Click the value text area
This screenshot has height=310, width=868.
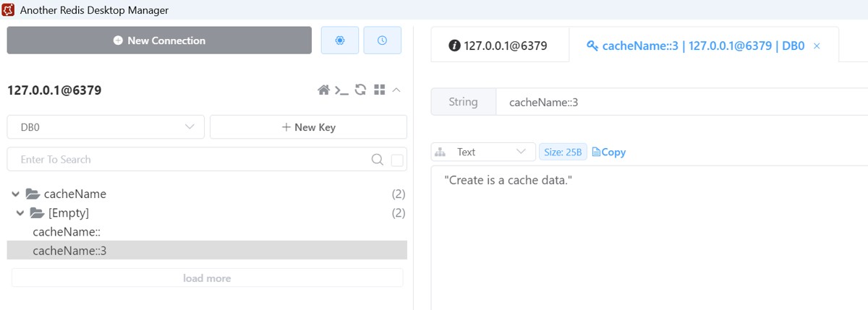(650, 238)
